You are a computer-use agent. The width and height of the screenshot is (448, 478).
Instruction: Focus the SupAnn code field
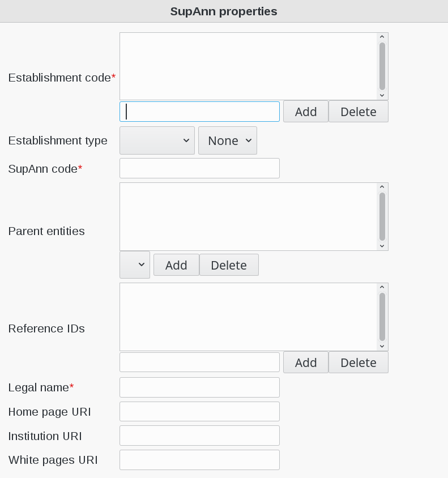(x=199, y=168)
